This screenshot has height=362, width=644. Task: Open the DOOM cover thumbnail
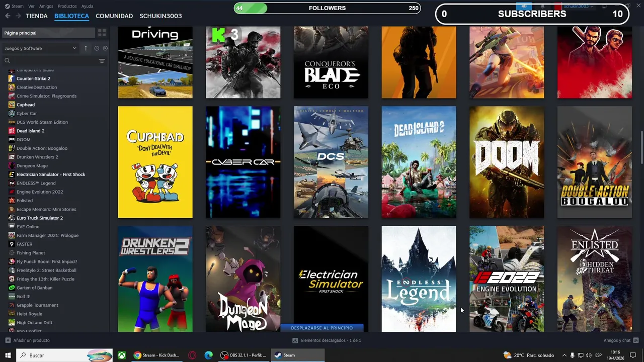tap(507, 162)
